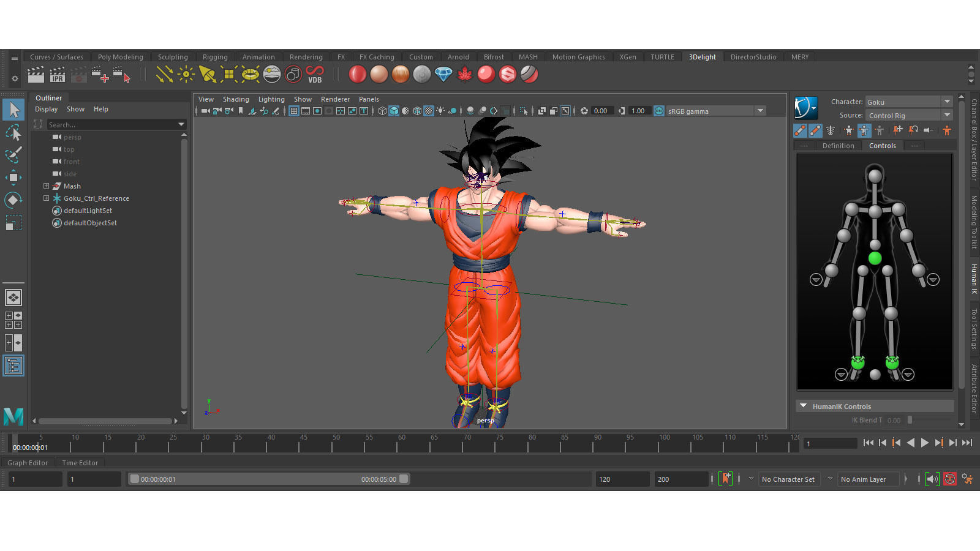Viewport: 980px width, 551px height.
Task: Play animation forwards
Action: 925,443
